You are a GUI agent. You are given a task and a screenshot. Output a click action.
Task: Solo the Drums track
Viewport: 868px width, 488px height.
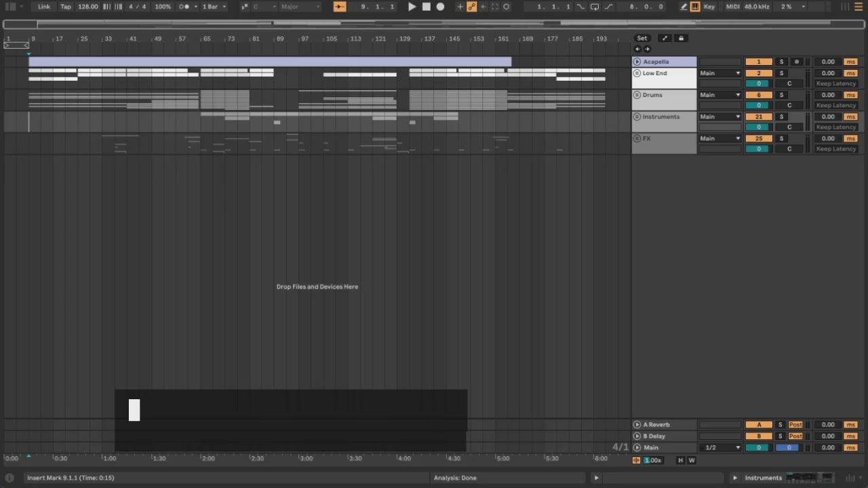tap(781, 95)
